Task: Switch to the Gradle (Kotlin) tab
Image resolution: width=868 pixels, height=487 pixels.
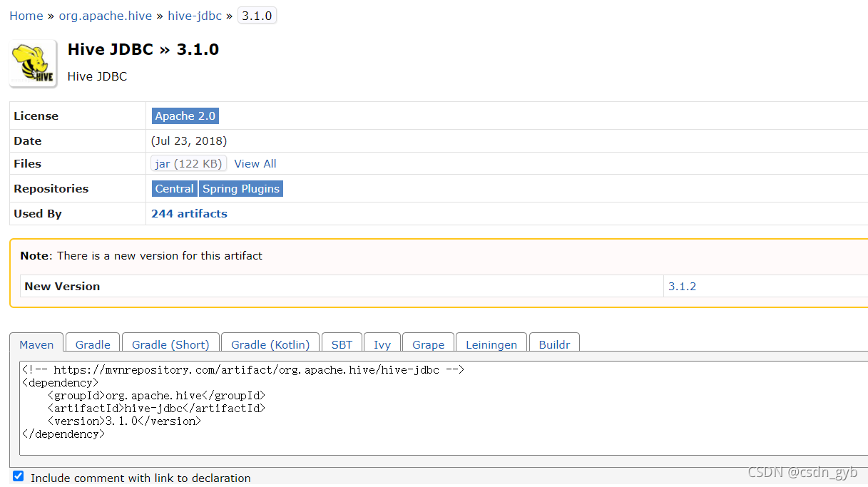Action: [x=270, y=344]
